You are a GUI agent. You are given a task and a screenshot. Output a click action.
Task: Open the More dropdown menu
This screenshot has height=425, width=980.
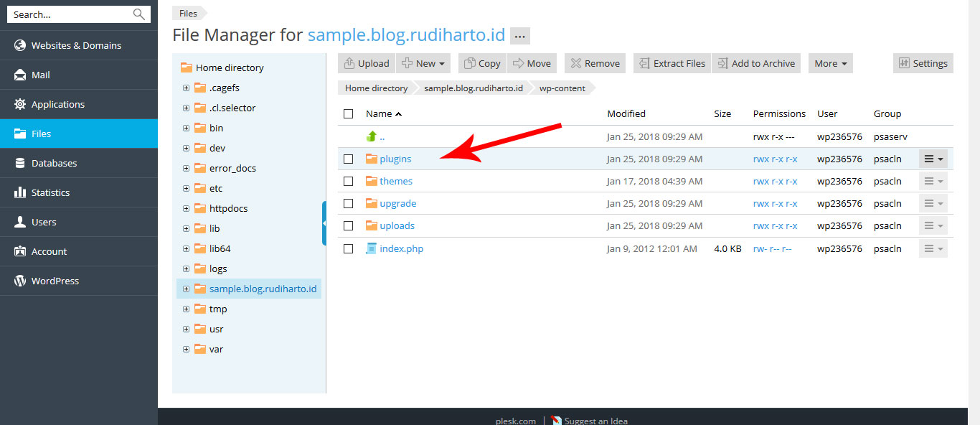(831, 63)
